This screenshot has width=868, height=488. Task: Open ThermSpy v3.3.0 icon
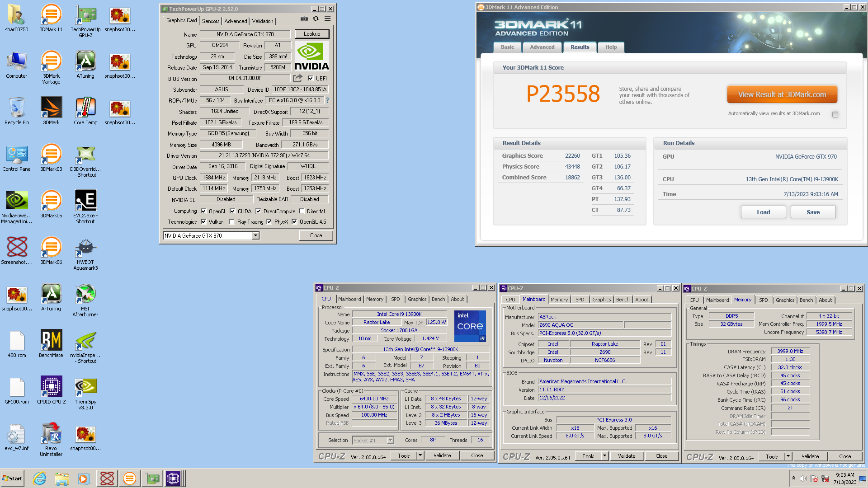85,393
